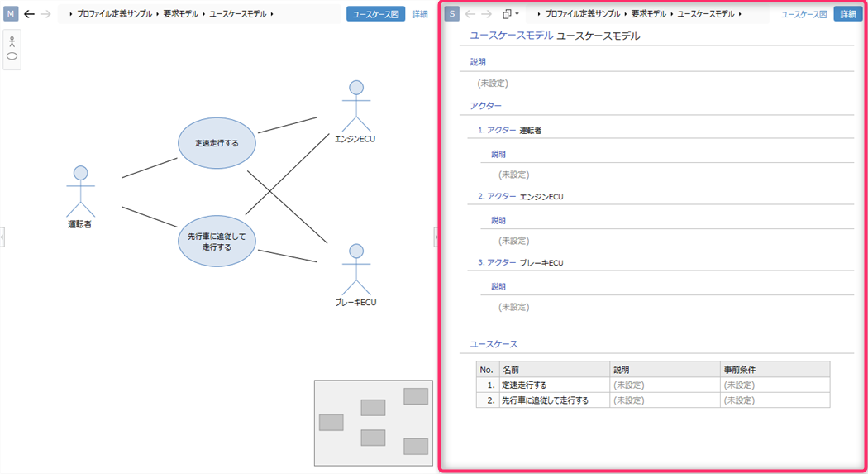This screenshot has height=474, width=868.
Task: Select the 3. アクター ブレーキECU entry
Action: click(520, 262)
